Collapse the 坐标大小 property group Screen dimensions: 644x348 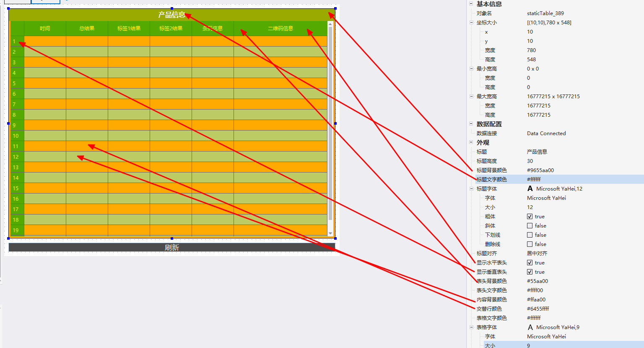coord(471,23)
